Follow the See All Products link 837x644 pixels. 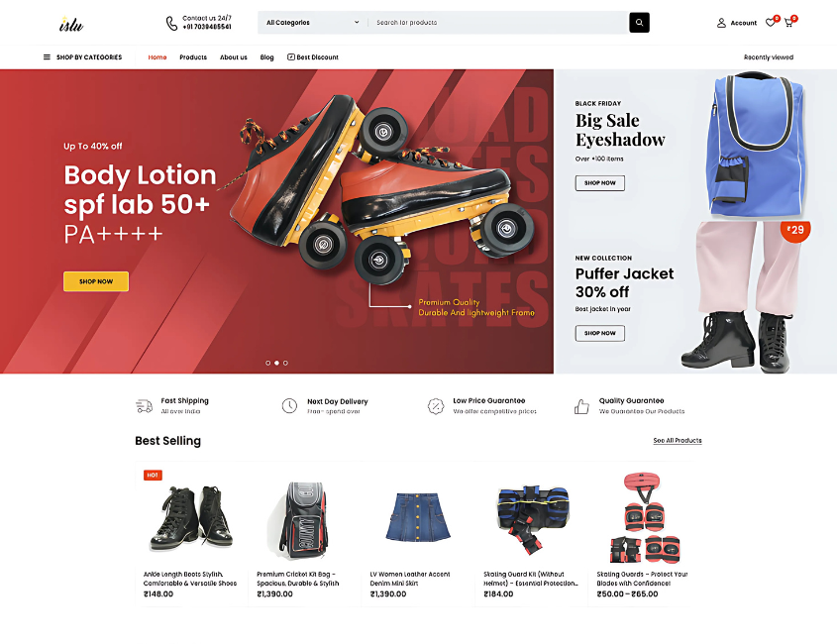click(x=678, y=441)
